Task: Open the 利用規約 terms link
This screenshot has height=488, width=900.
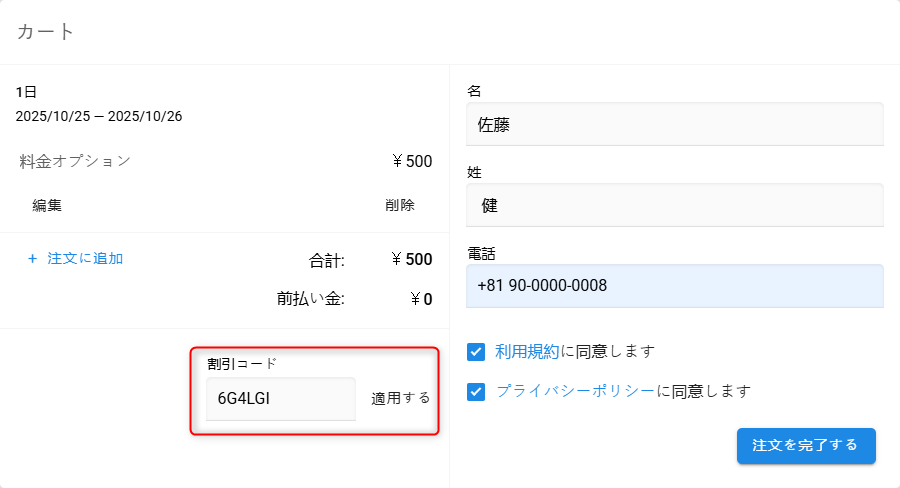Action: [527, 352]
